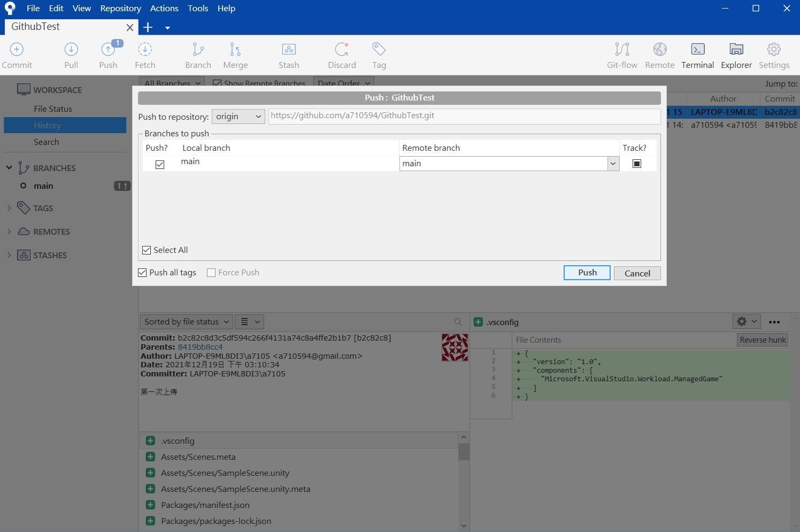The width and height of the screenshot is (800, 532).
Task: Open the diff options gear menu
Action: 747,321
